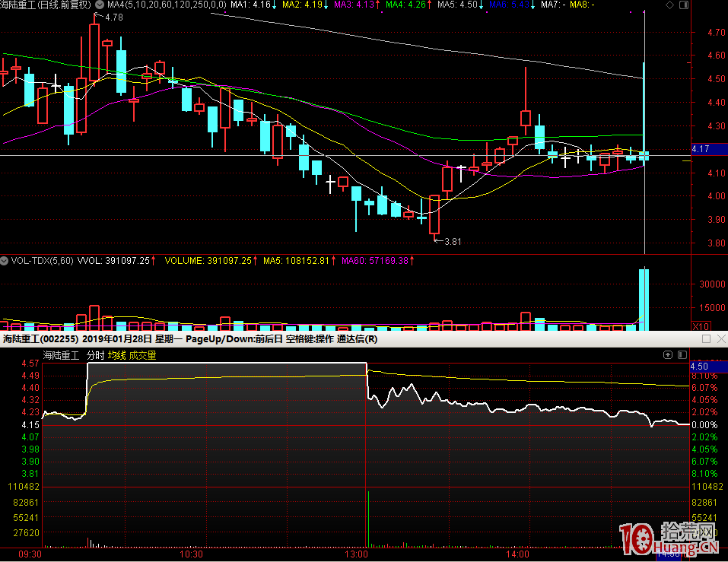Click the diamond icon at chart top-right
This screenshot has width=728, height=562.
tap(668, 5)
